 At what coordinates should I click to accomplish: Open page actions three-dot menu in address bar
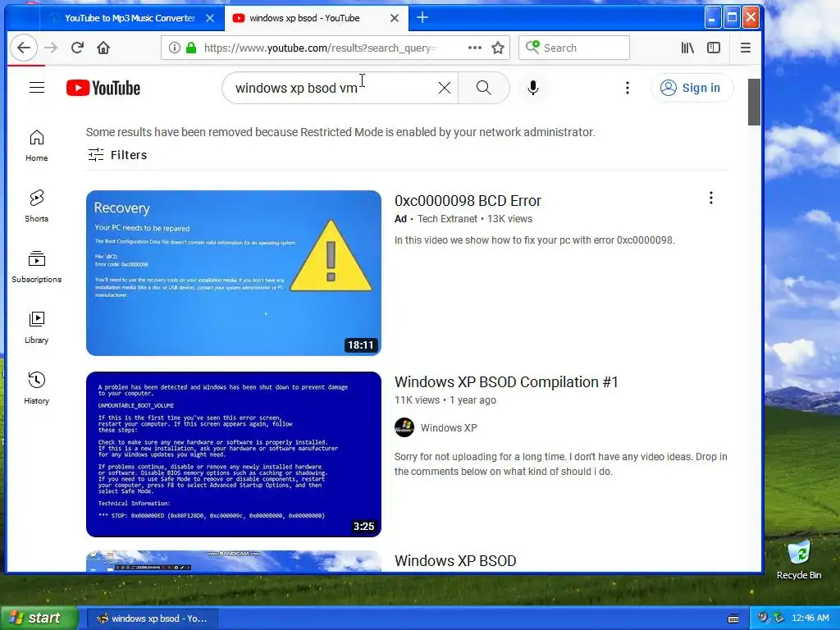(475, 48)
